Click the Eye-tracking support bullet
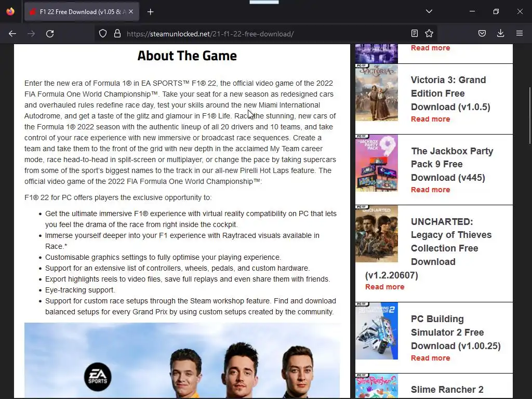532x399 pixels. (x=80, y=290)
